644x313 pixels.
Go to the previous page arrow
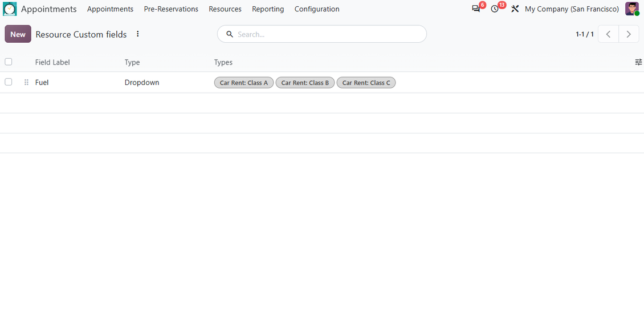point(608,34)
